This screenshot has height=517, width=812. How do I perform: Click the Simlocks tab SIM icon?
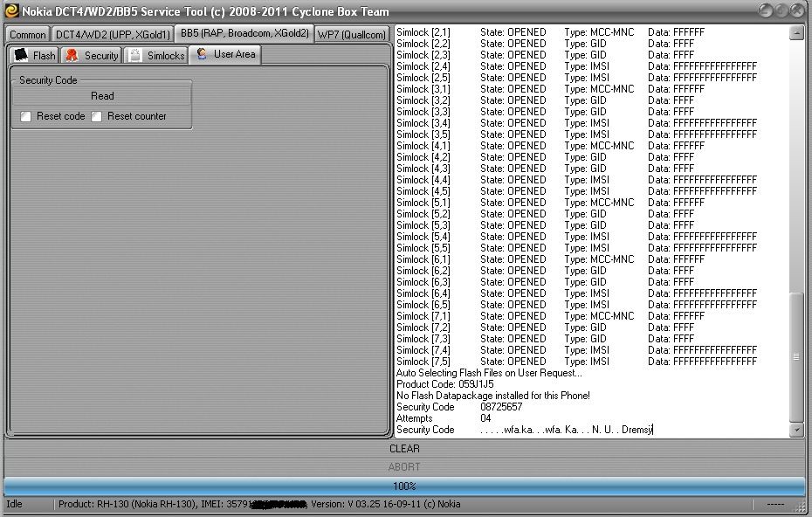click(x=134, y=55)
